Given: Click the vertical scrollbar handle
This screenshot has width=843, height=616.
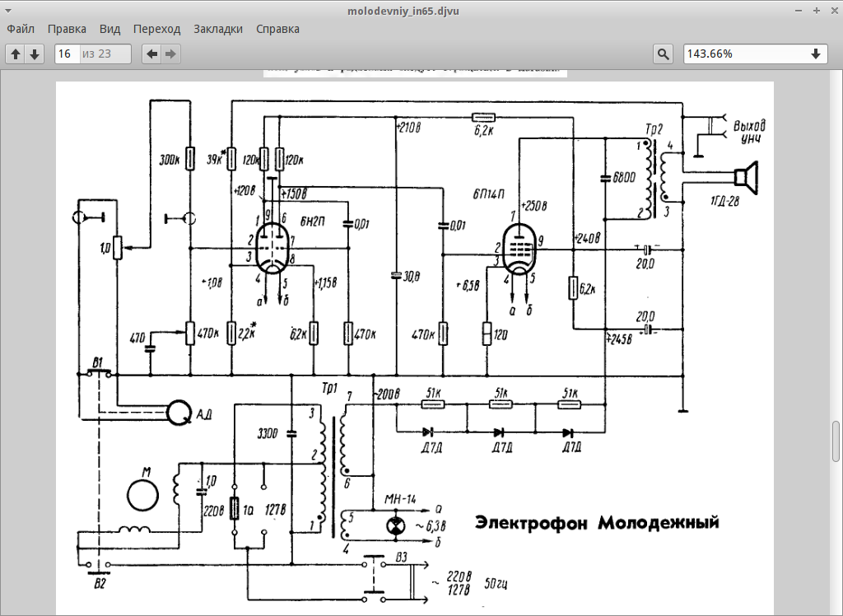Looking at the screenshot, I should tap(836, 441).
